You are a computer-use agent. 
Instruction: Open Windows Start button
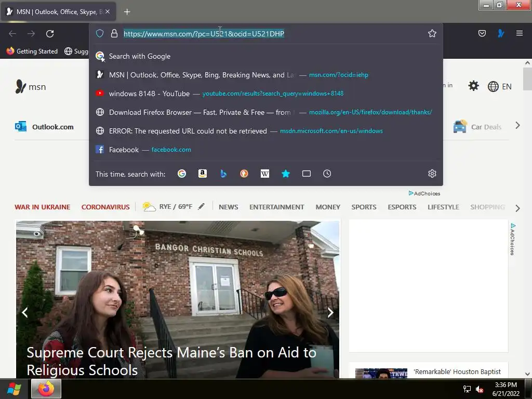(x=14, y=389)
